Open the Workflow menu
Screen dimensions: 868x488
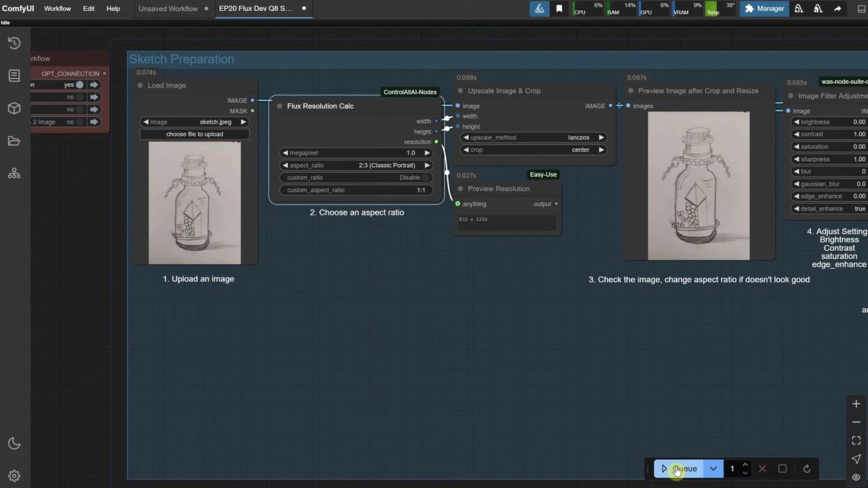[x=58, y=9]
